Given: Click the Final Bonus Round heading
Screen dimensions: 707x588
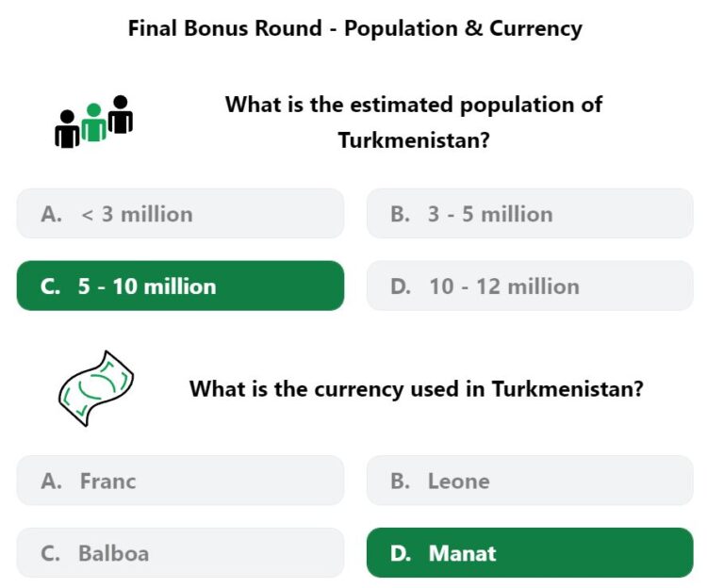Looking at the screenshot, I should click(354, 28).
